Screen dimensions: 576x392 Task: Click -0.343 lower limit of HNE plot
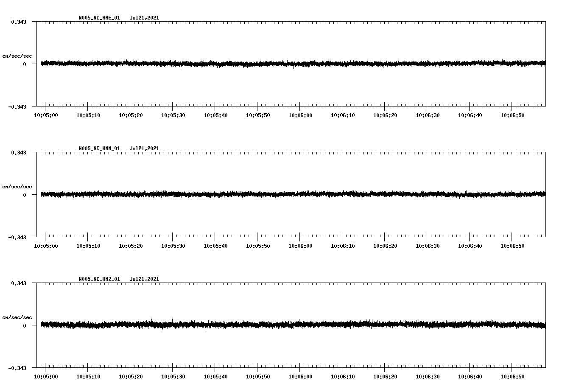[x=17, y=106]
